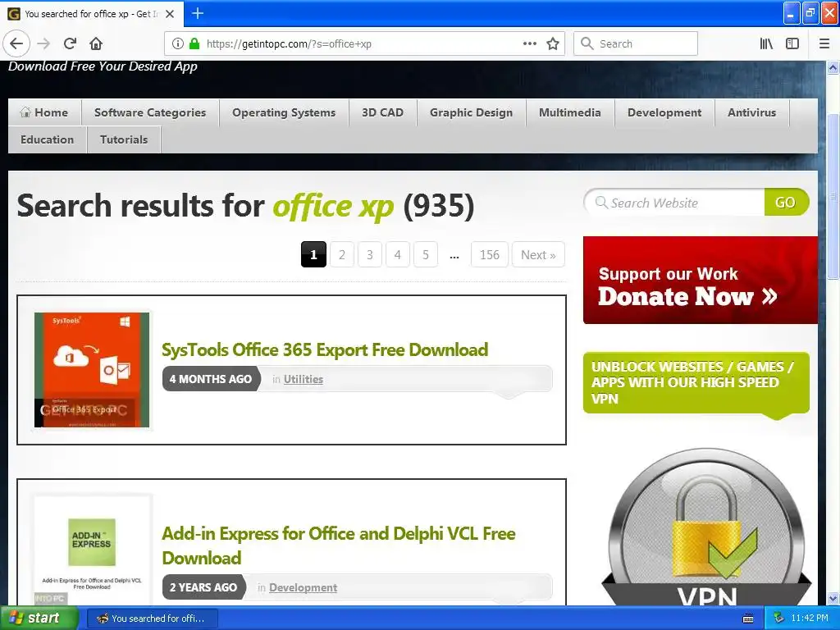Open Add-in Express for Office and Delphi VCL link
Image resolution: width=840 pixels, height=630 pixels.
[339, 546]
